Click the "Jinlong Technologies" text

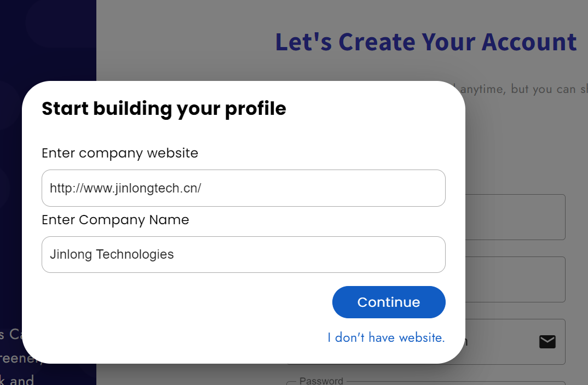[x=112, y=254]
